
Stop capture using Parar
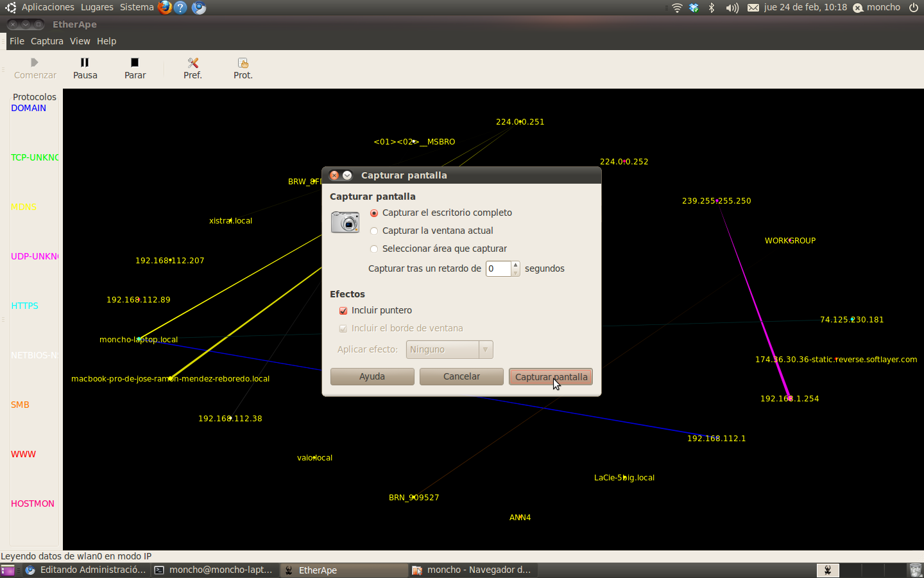click(135, 68)
